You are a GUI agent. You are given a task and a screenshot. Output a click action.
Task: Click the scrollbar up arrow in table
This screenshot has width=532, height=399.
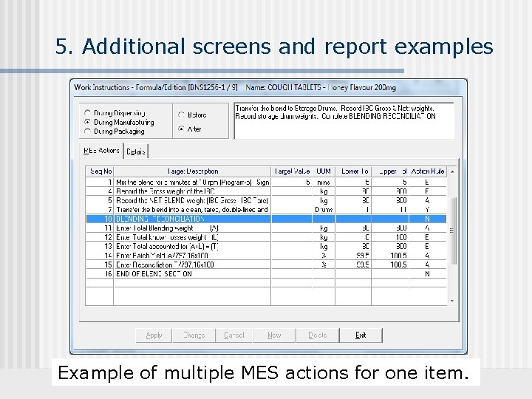(452, 171)
